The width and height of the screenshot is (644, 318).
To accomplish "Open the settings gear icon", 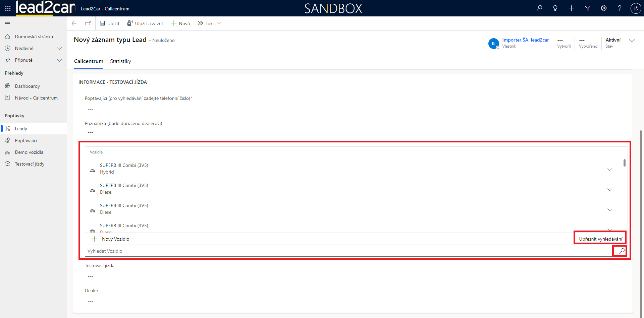I will click(604, 8).
